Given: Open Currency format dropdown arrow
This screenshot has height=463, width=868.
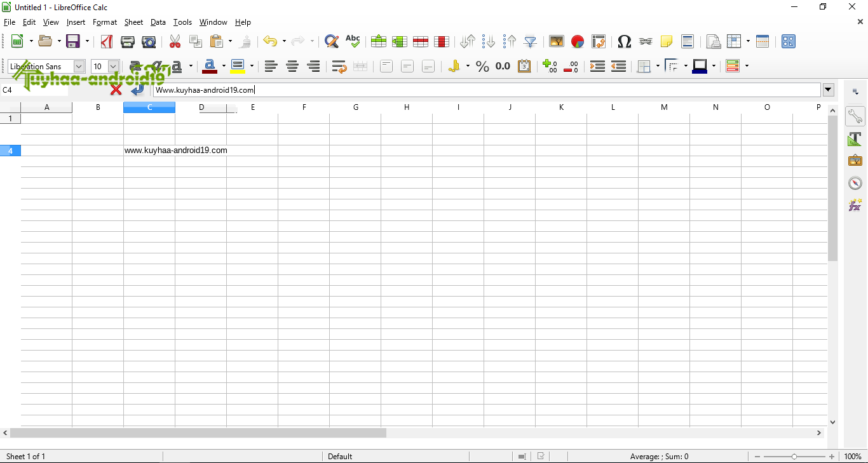Looking at the screenshot, I should 468,66.
